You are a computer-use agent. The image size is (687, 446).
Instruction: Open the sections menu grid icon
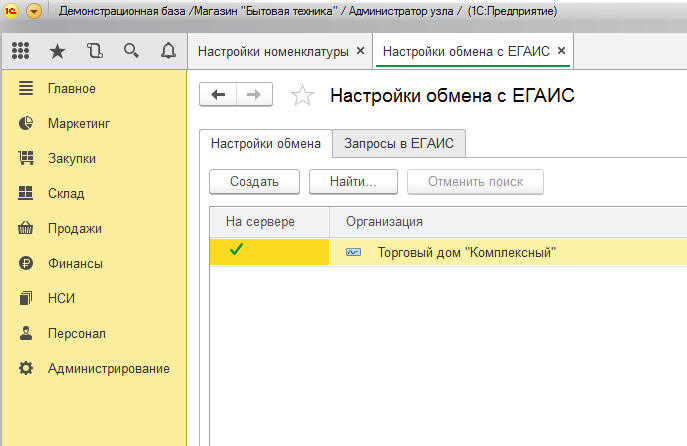[20, 51]
